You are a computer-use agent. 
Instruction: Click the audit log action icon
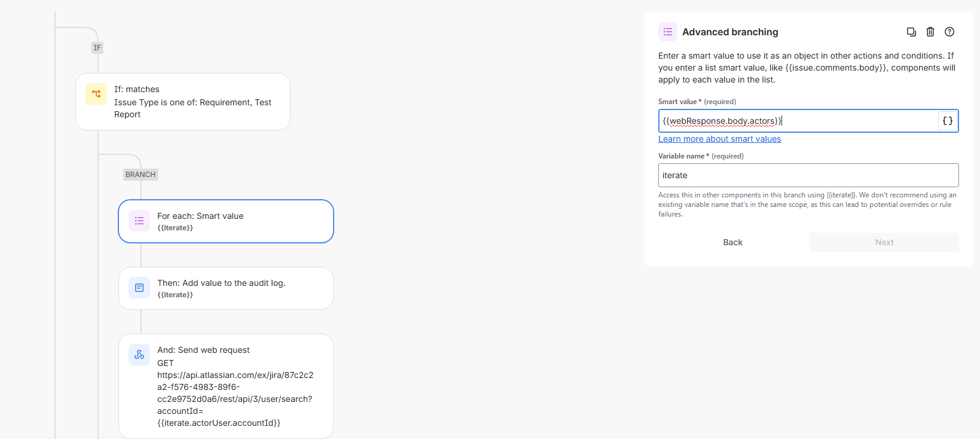click(x=139, y=288)
